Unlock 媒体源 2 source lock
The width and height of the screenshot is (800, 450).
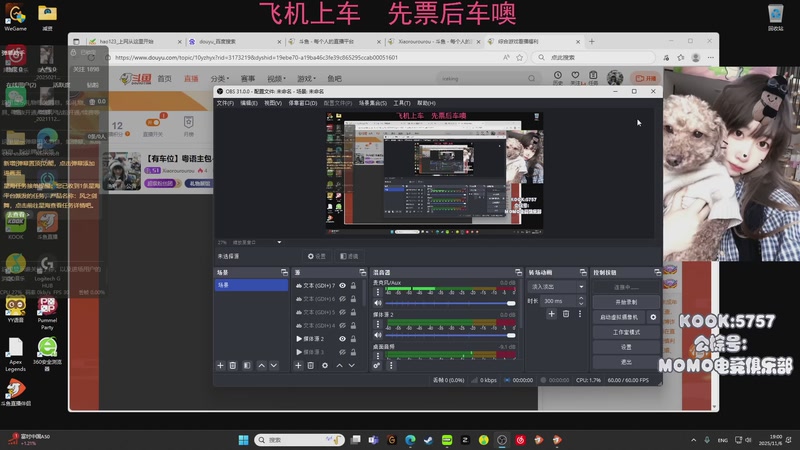pyautogui.click(x=353, y=339)
